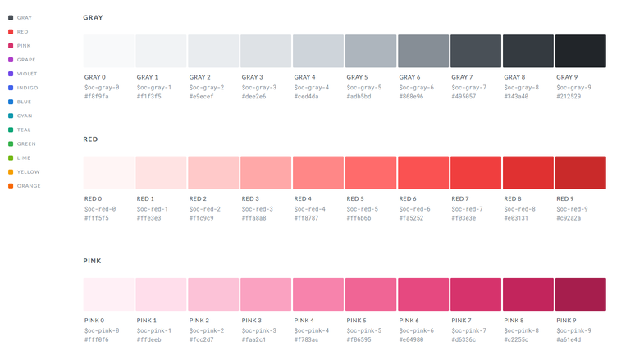Navigate to YELLOW in sidebar list
This screenshot has height=364, width=644.
[x=29, y=172]
